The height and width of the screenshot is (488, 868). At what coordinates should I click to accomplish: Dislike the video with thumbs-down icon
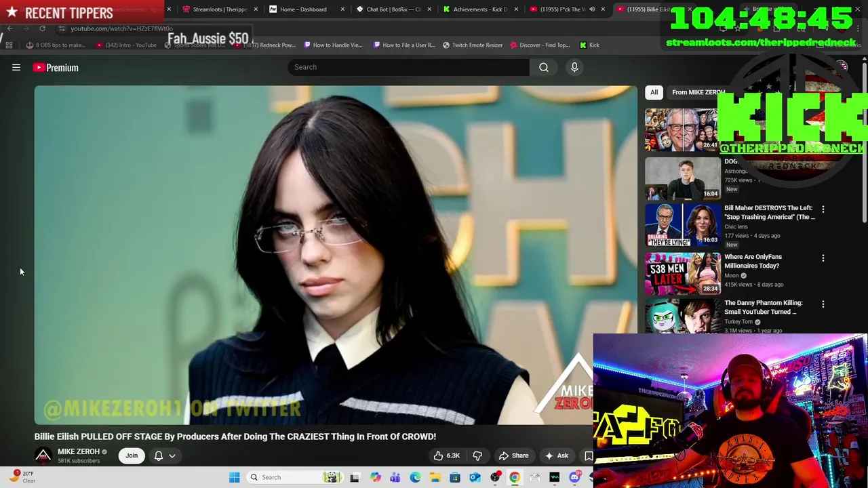click(x=477, y=455)
